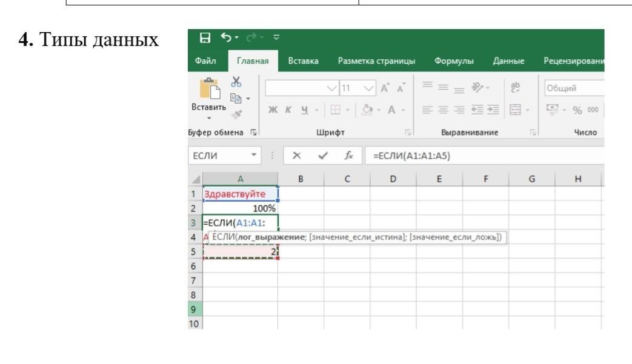Switch to the Рецензирование tab

coord(574,61)
